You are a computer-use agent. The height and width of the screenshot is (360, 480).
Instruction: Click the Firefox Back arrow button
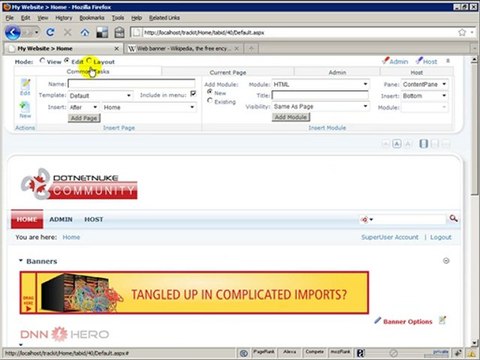13,33
